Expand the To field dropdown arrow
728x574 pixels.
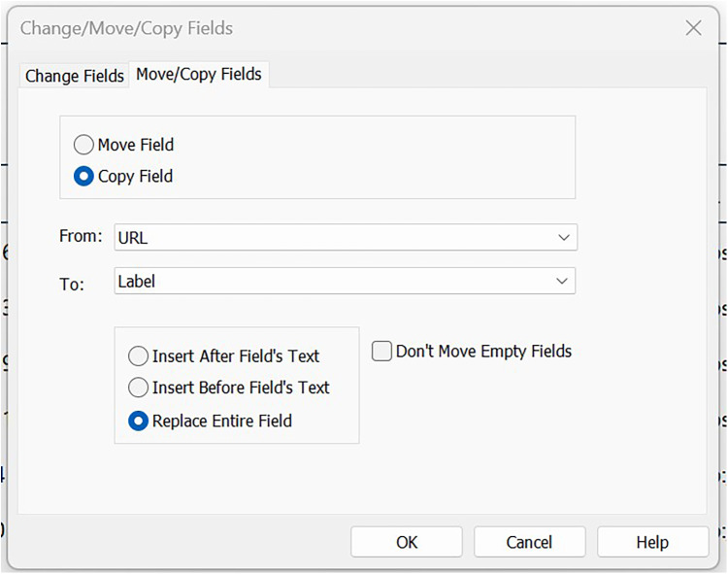(x=562, y=281)
